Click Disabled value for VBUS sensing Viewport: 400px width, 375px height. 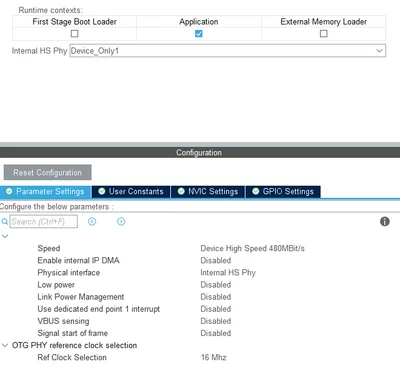click(216, 321)
